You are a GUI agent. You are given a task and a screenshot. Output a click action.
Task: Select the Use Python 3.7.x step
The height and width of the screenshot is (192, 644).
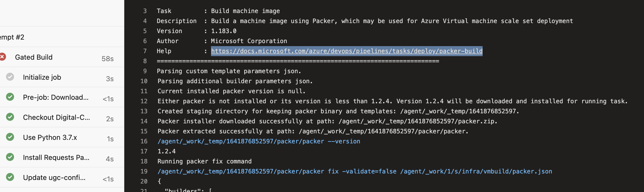50,137
